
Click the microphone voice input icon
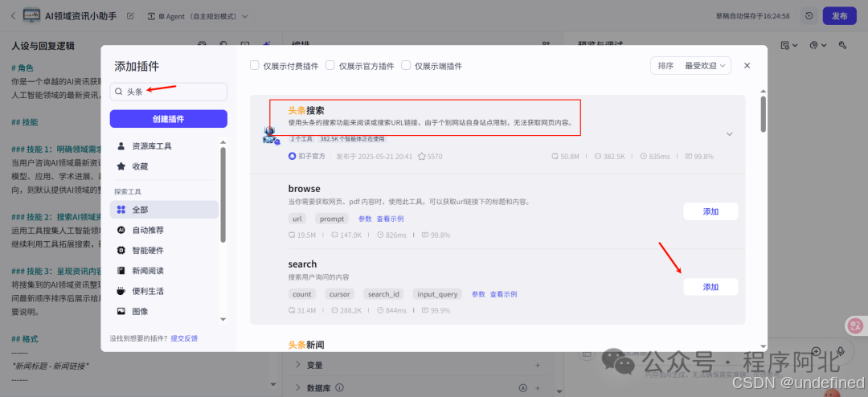click(x=841, y=351)
